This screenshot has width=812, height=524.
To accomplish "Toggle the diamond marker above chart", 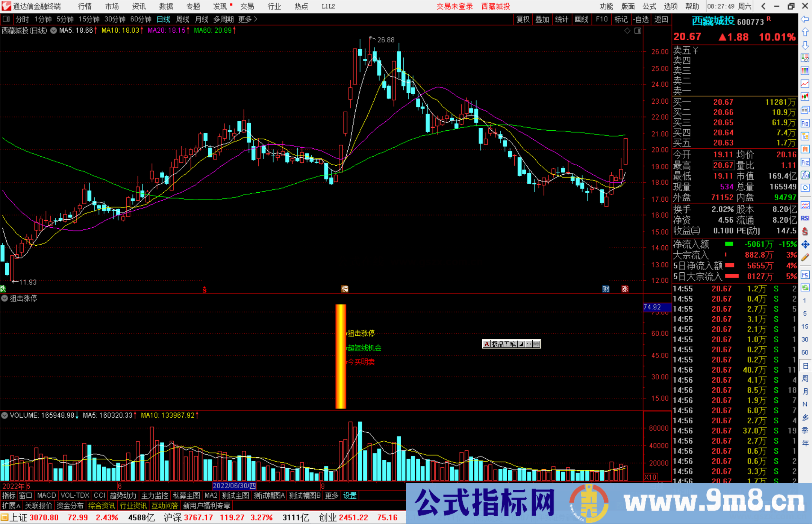I will tap(627, 31).
